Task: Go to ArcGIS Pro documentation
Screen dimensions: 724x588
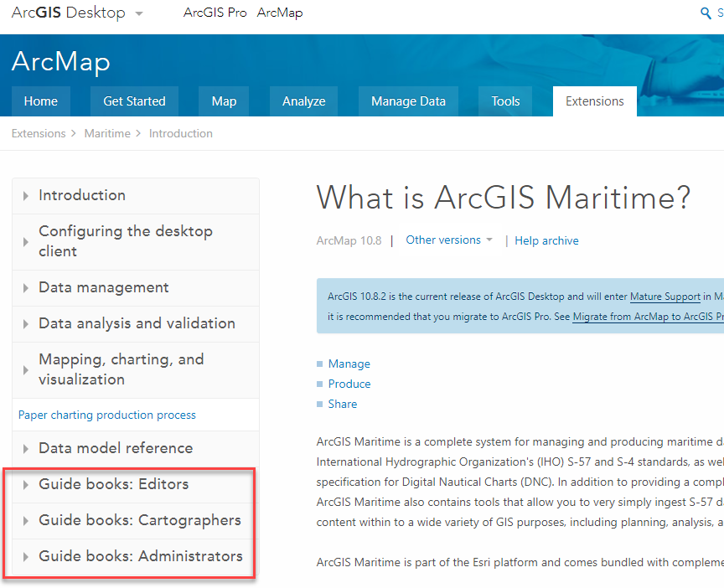Action: click(215, 12)
